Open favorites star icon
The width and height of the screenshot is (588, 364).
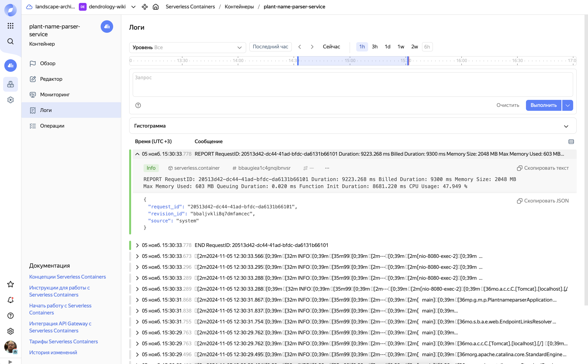coord(10,284)
